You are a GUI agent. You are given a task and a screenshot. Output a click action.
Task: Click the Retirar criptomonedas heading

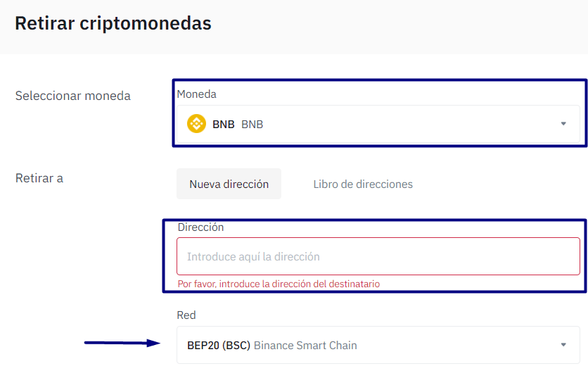pos(113,23)
